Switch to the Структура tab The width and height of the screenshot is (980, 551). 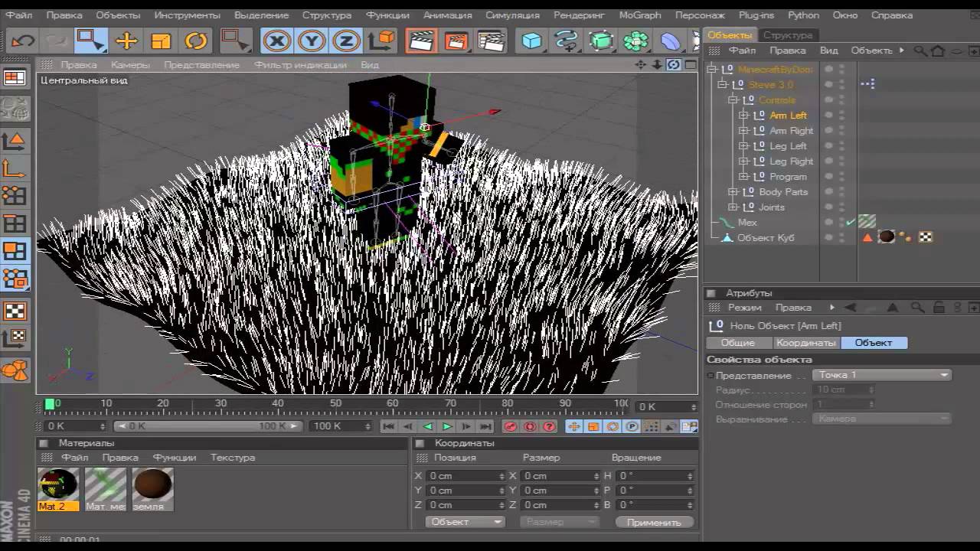pyautogui.click(x=788, y=35)
